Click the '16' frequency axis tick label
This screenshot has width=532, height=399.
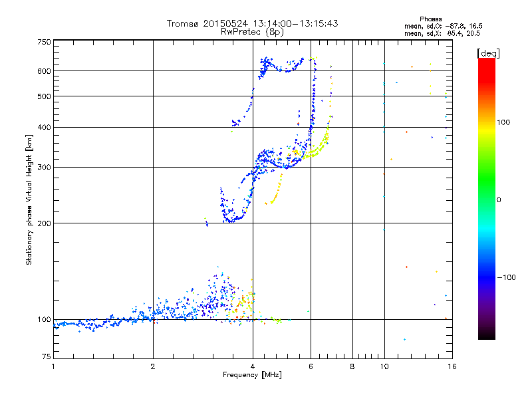pyautogui.click(x=452, y=366)
